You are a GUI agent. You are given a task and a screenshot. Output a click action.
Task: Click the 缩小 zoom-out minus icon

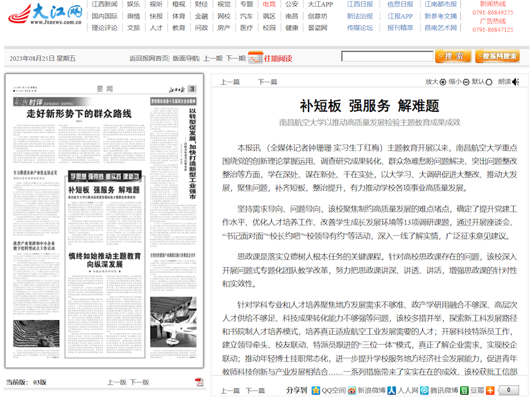(x=465, y=81)
